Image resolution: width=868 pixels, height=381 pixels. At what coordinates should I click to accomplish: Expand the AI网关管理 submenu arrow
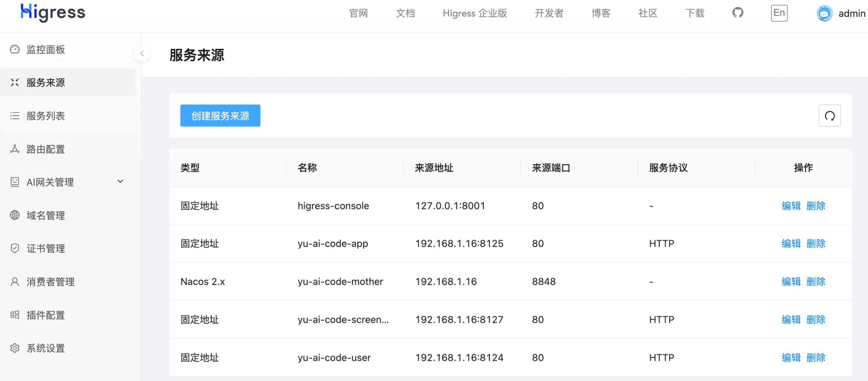[120, 181]
